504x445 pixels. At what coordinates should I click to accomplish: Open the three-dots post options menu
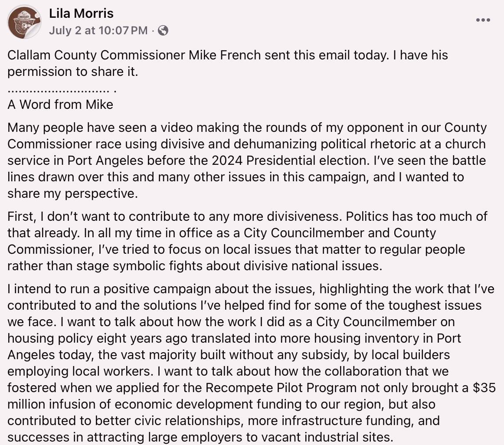click(483, 20)
